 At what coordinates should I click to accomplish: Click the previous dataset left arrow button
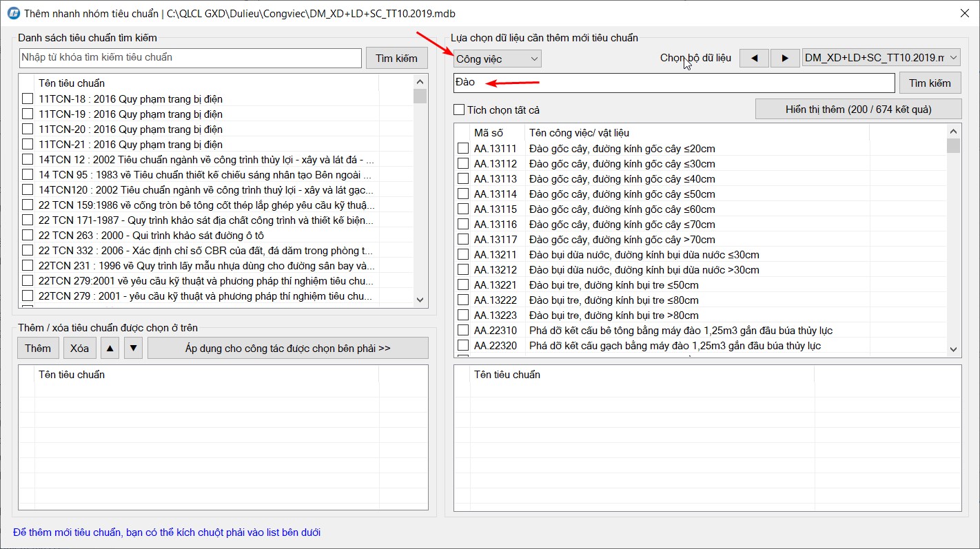click(x=754, y=59)
